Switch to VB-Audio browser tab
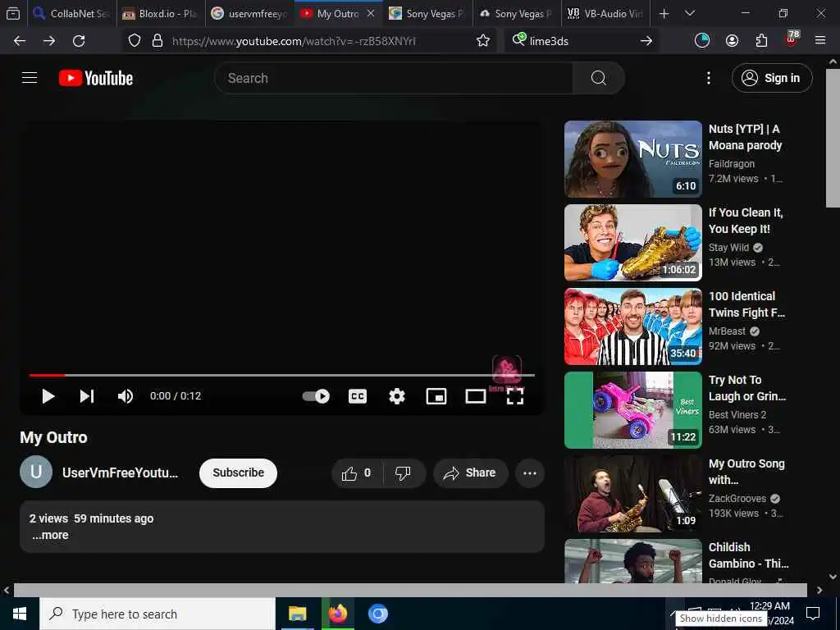Image resolution: width=840 pixels, height=630 pixels. coord(605,13)
